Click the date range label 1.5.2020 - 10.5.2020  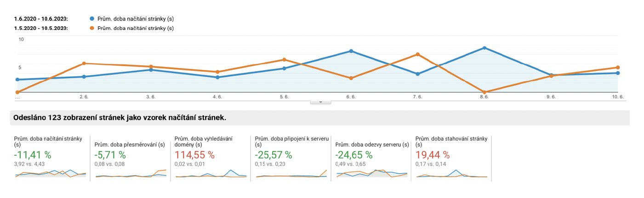41,28
